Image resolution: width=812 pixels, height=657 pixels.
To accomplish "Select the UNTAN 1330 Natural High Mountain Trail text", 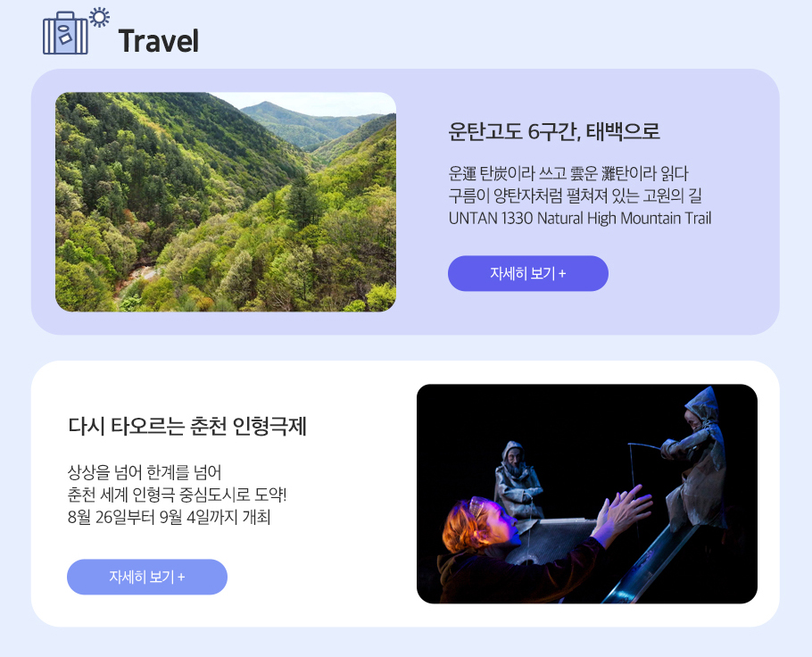I will 580,218.
